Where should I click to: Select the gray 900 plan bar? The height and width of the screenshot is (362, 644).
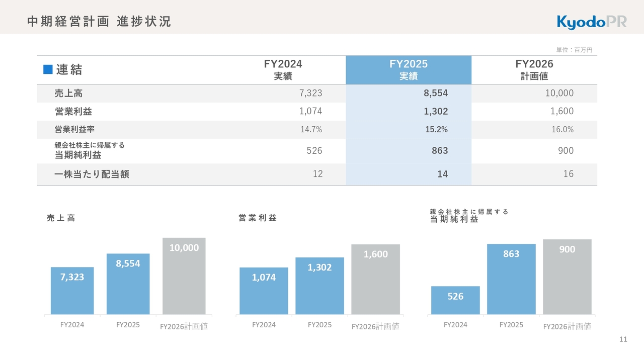coord(567,277)
